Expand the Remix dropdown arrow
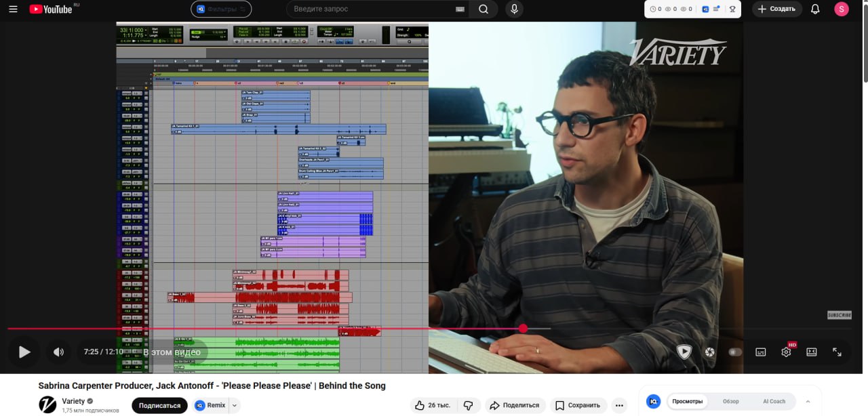 pyautogui.click(x=235, y=405)
